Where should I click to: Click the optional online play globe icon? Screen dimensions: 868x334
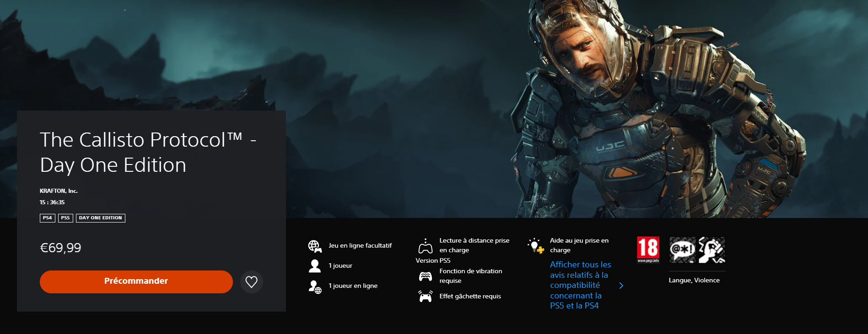tap(315, 246)
